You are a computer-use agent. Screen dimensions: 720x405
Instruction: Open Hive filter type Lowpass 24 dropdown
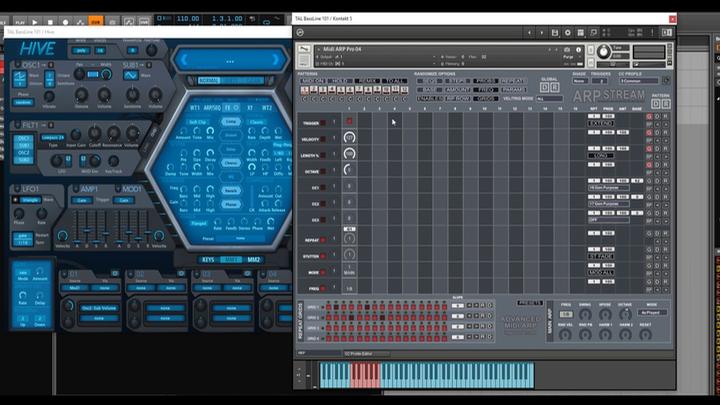pyautogui.click(x=53, y=137)
